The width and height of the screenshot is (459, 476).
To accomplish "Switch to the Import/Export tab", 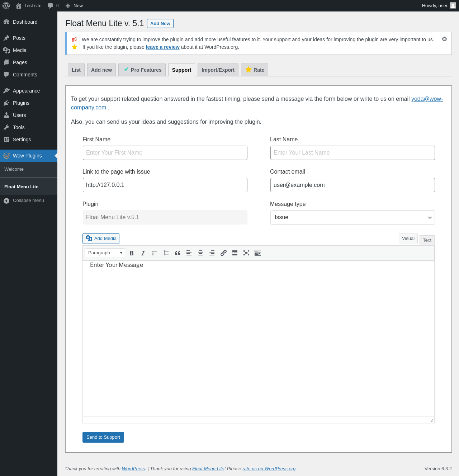I will tap(218, 70).
